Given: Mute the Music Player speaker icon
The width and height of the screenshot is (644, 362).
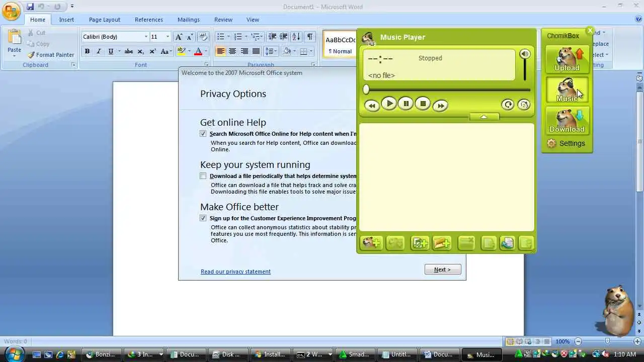Looking at the screenshot, I should click(525, 54).
